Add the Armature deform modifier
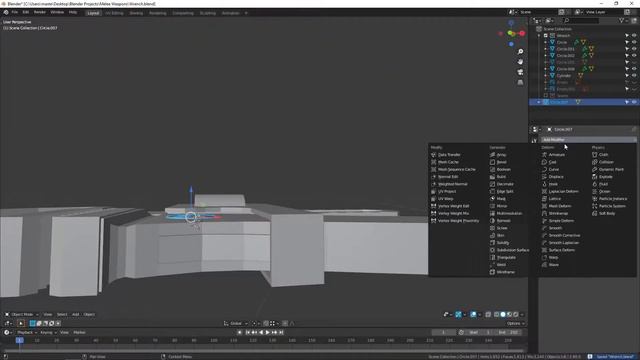The image size is (640, 360). [x=553, y=155]
